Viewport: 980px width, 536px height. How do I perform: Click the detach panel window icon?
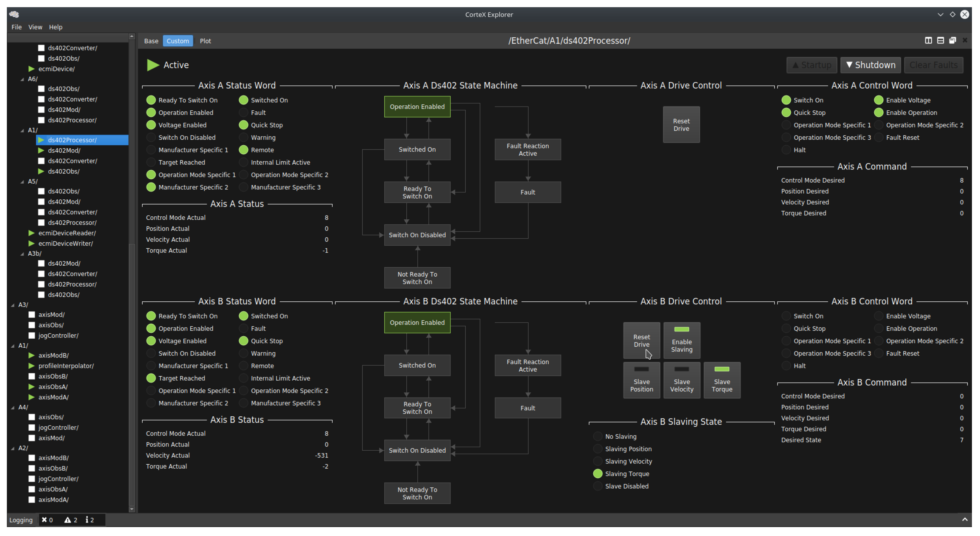(x=953, y=40)
